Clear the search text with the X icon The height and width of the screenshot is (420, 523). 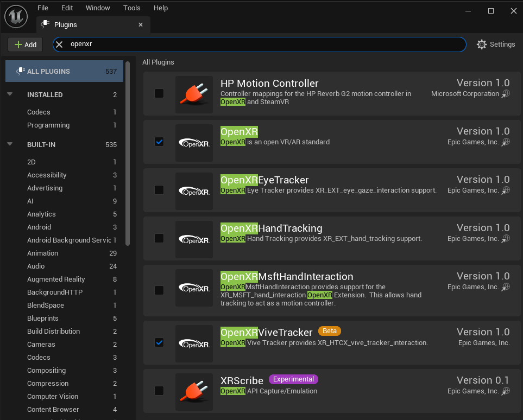(x=59, y=44)
